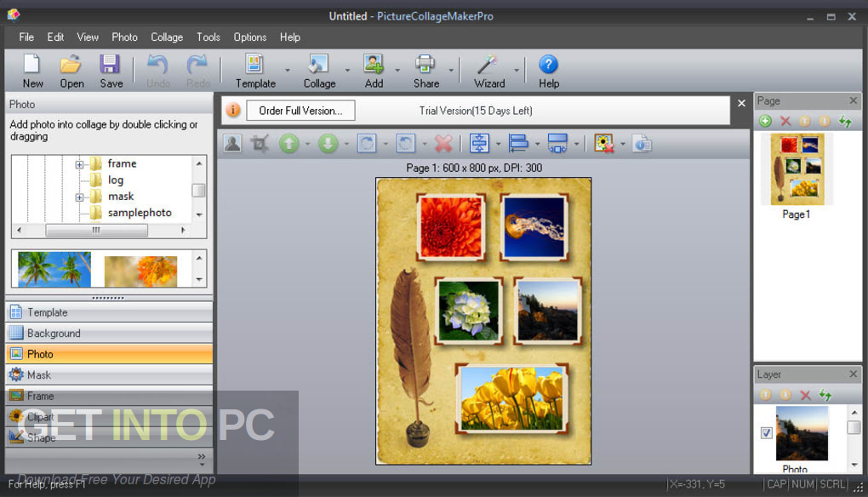The width and height of the screenshot is (868, 497).
Task: Delete the selected photo with the red X icon
Action: pos(442,143)
